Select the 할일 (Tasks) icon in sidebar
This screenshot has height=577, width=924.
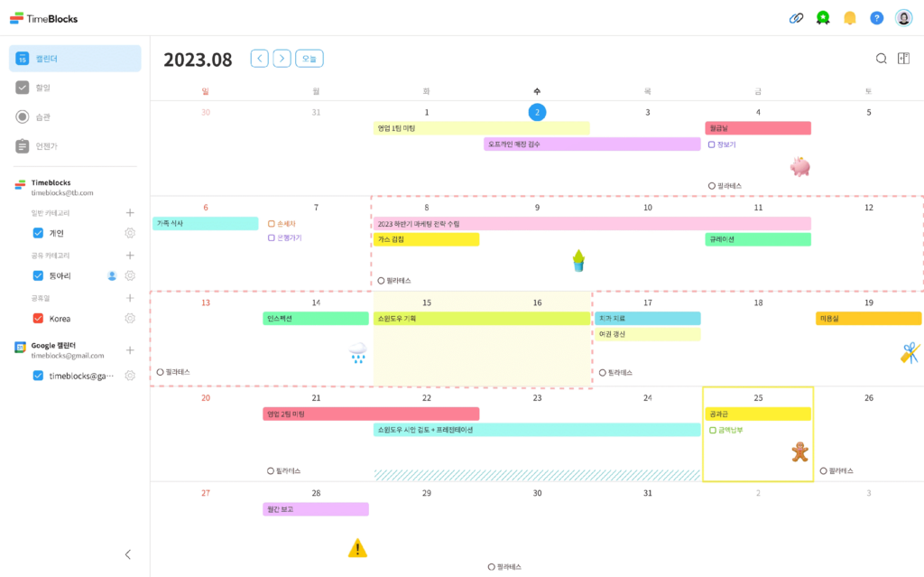23,87
